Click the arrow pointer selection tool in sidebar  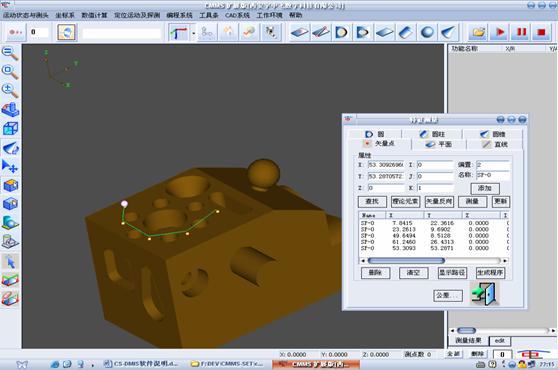click(x=10, y=262)
